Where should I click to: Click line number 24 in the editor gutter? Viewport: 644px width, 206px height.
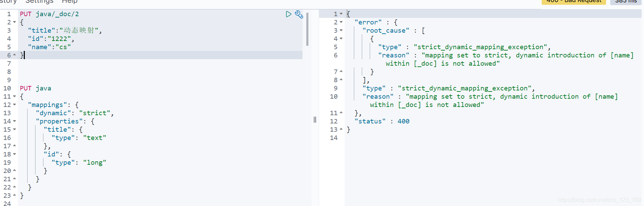click(x=7, y=203)
